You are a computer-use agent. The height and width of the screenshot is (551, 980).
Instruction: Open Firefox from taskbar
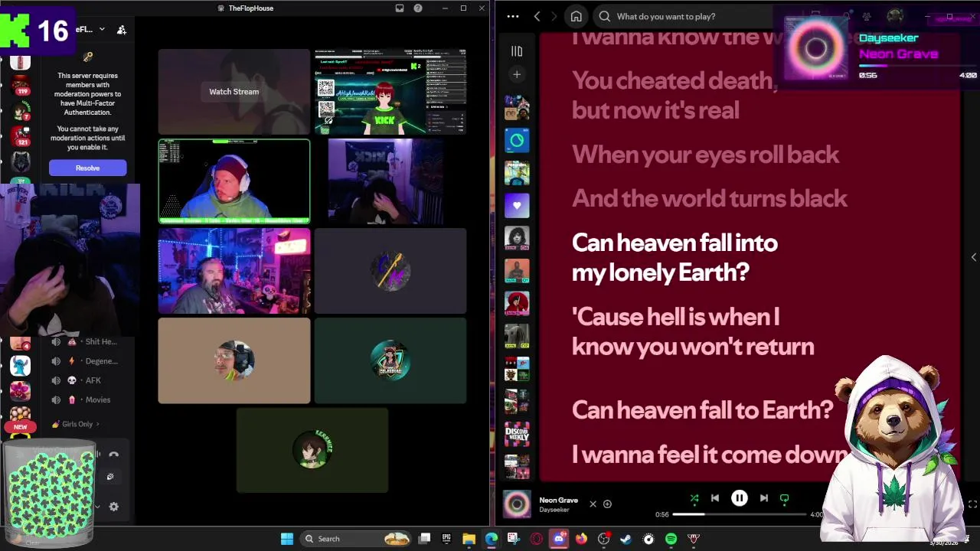pyautogui.click(x=581, y=539)
